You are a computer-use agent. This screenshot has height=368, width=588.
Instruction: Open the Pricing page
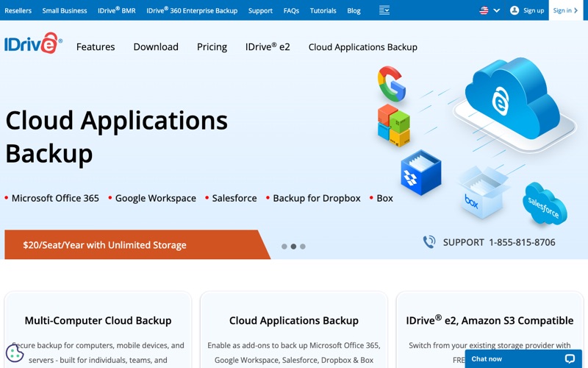(212, 47)
